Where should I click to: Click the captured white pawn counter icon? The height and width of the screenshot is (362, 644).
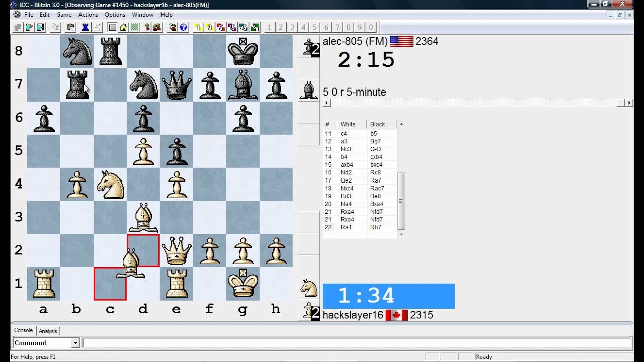coord(310,312)
